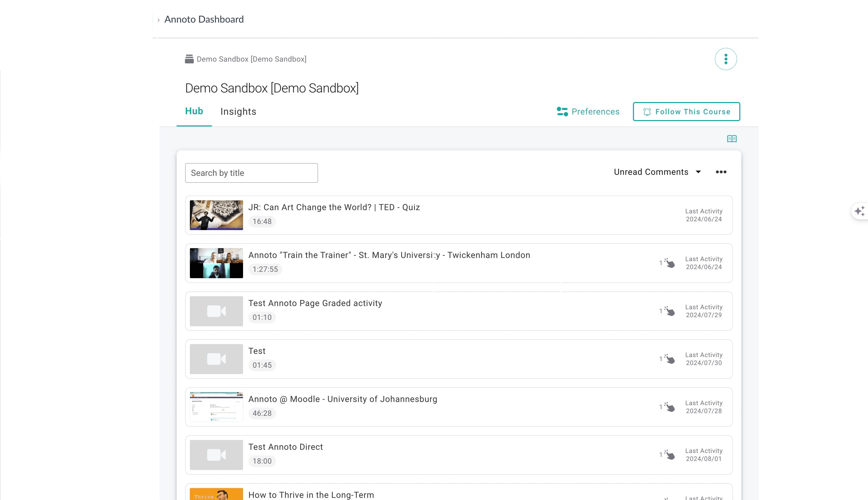The height and width of the screenshot is (500, 868).
Task: Click the course stack icon beside Demo Sandbox breadcrumb
Action: 189,59
